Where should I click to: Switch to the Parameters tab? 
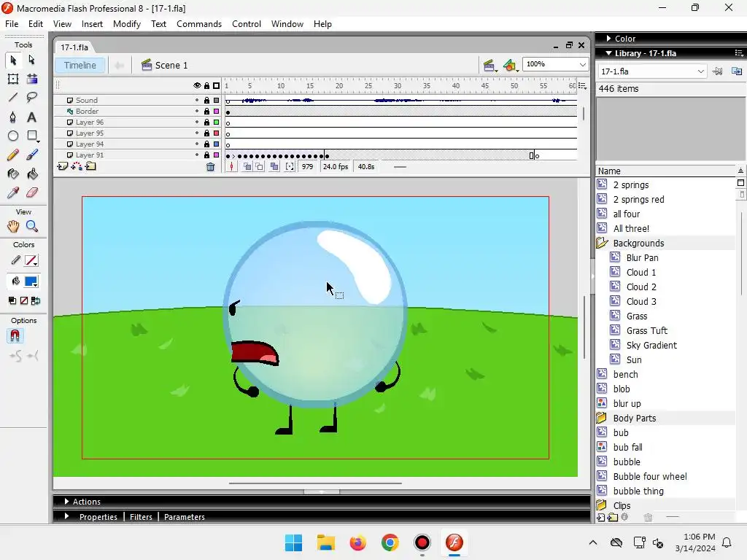point(185,517)
